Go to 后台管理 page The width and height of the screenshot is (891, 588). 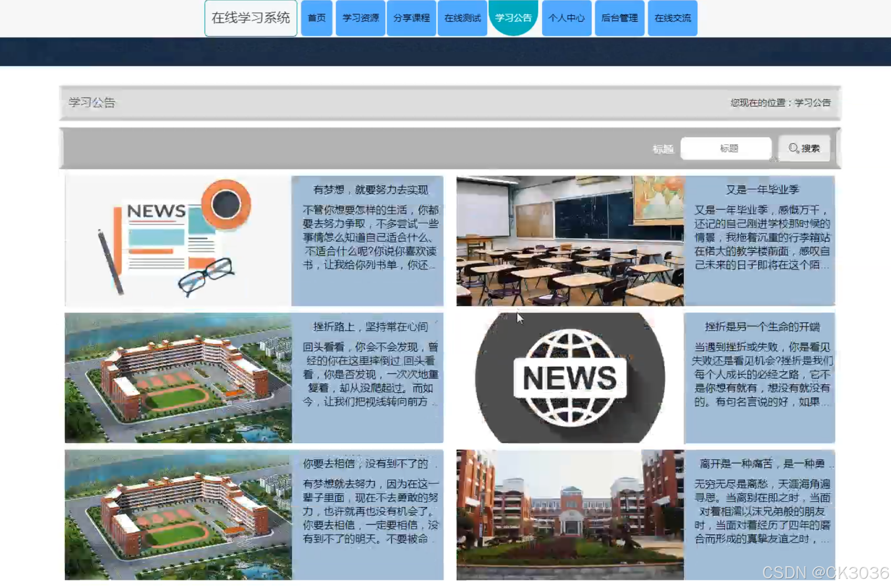[620, 18]
